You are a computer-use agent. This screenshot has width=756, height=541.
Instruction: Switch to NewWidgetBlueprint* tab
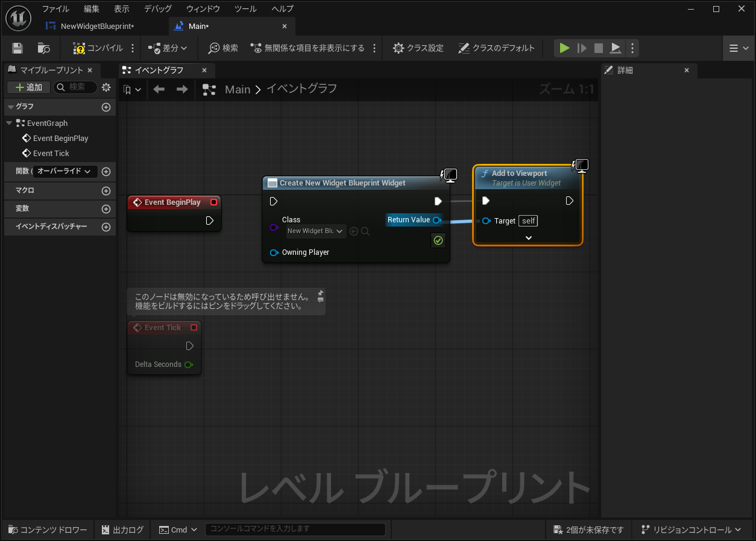pyautogui.click(x=96, y=27)
